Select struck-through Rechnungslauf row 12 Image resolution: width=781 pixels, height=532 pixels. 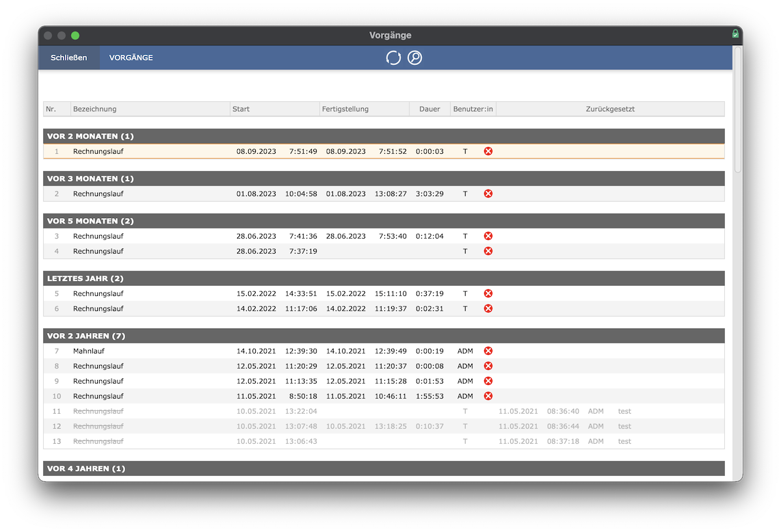pos(384,426)
